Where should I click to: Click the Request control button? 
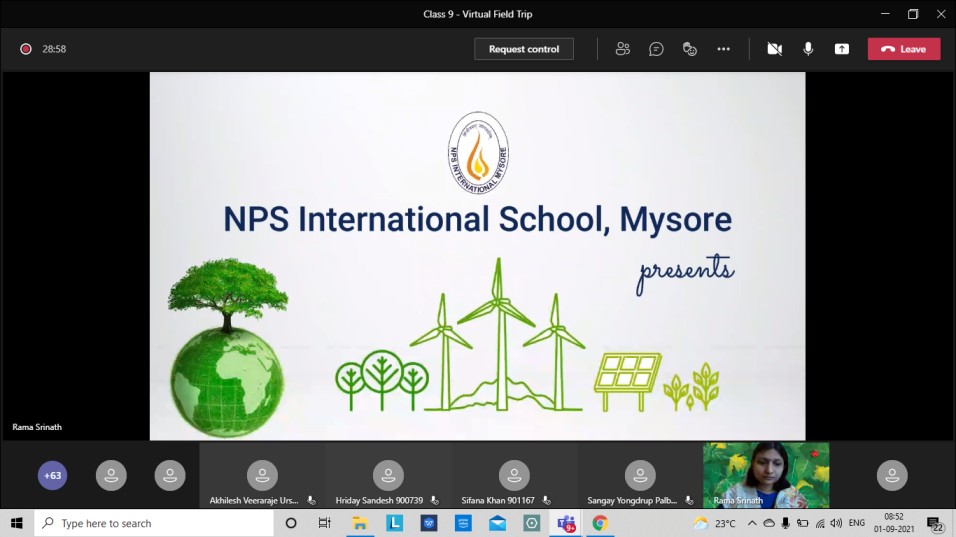[x=524, y=49]
